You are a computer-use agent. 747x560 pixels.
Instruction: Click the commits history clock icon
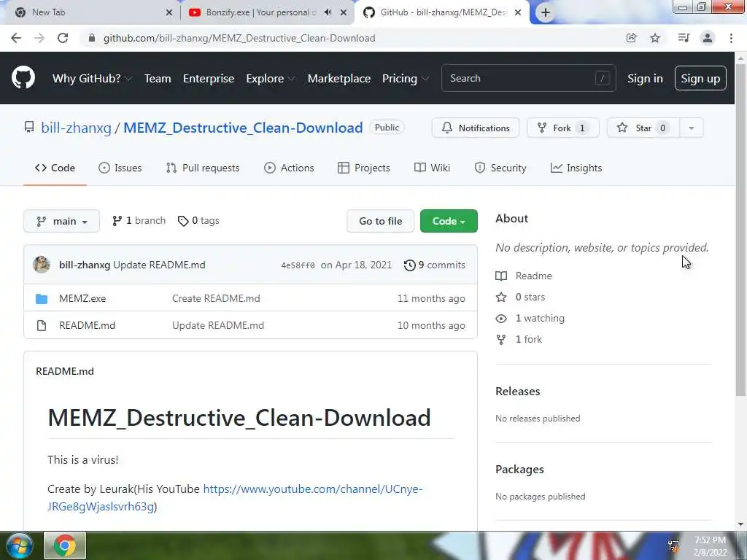click(x=410, y=265)
